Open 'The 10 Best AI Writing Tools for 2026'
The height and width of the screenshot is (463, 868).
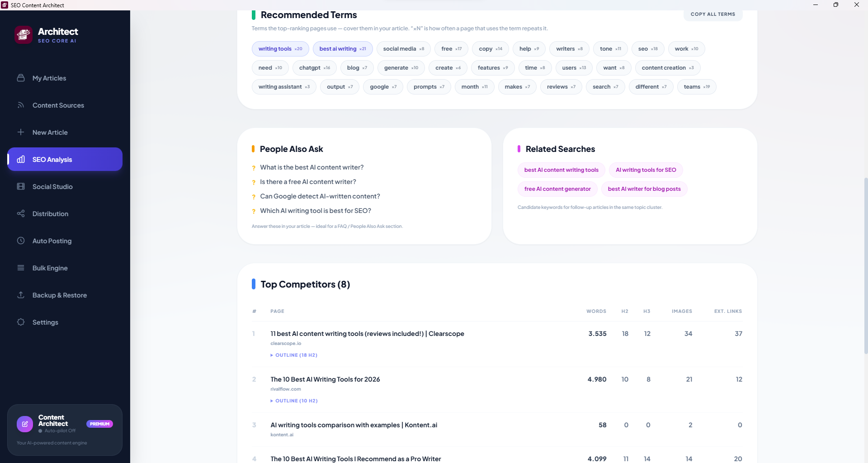pyautogui.click(x=325, y=379)
